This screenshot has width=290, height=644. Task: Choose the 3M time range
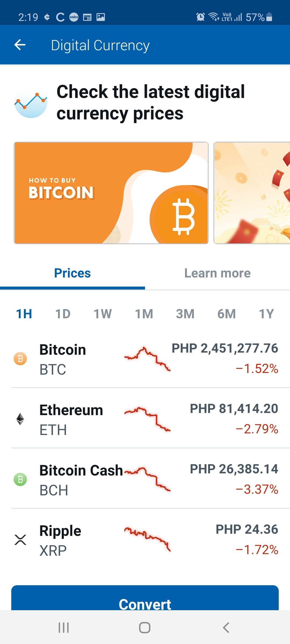pos(185,314)
